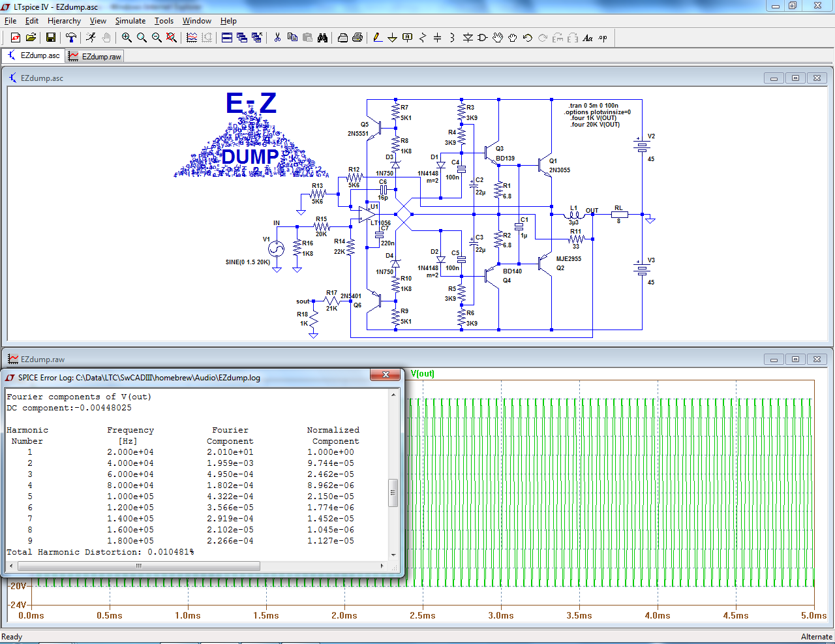Viewport: 835px width, 644px height.
Task: Click the Zoom Out magnifier icon
Action: point(157,38)
